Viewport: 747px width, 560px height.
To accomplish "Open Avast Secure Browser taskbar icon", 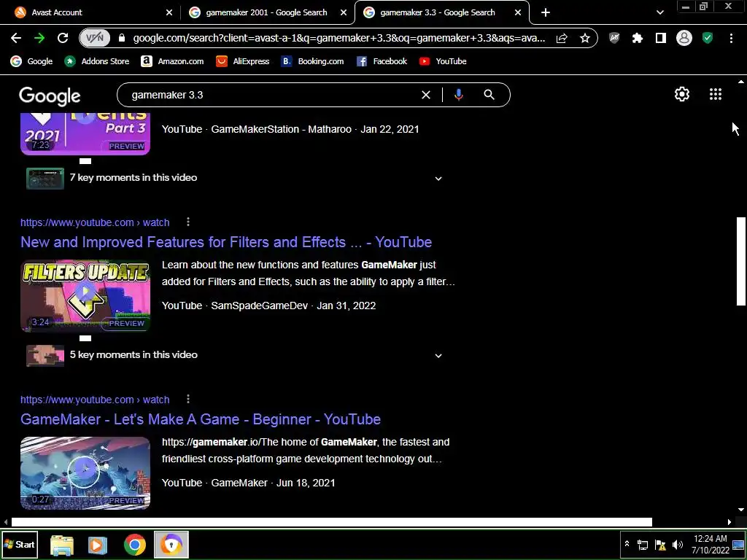I will (x=171, y=544).
